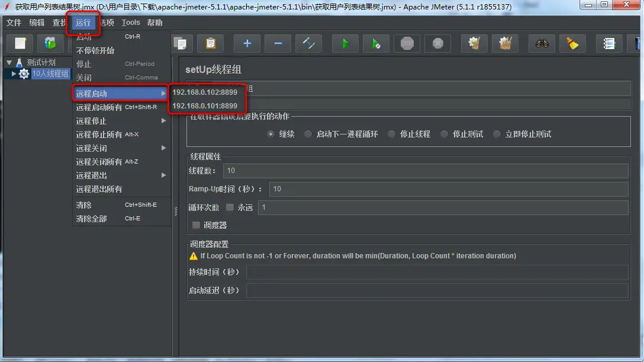The image size is (644, 362).
Task: Open the Function Helper list icon
Action: [609, 43]
